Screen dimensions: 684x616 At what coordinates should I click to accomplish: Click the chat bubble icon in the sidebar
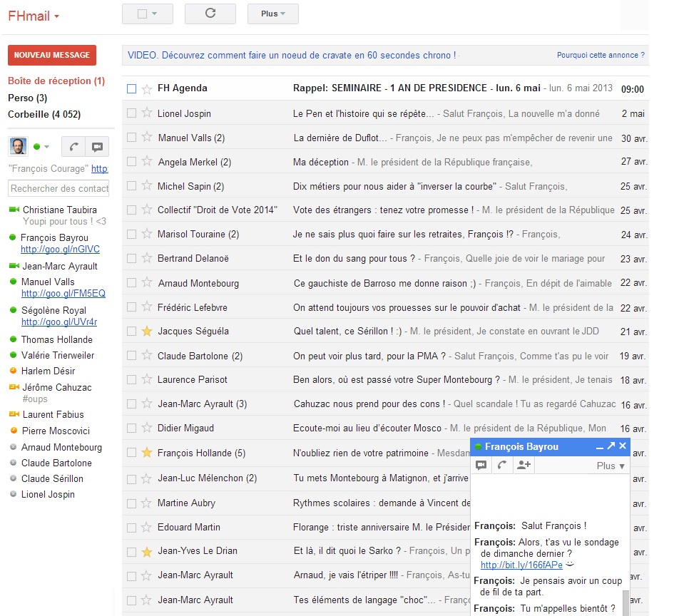[97, 147]
